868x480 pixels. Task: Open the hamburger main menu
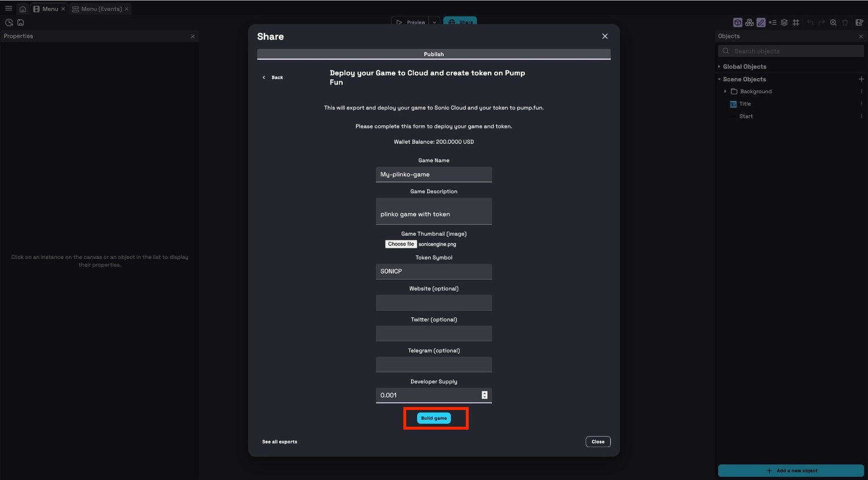9,9
